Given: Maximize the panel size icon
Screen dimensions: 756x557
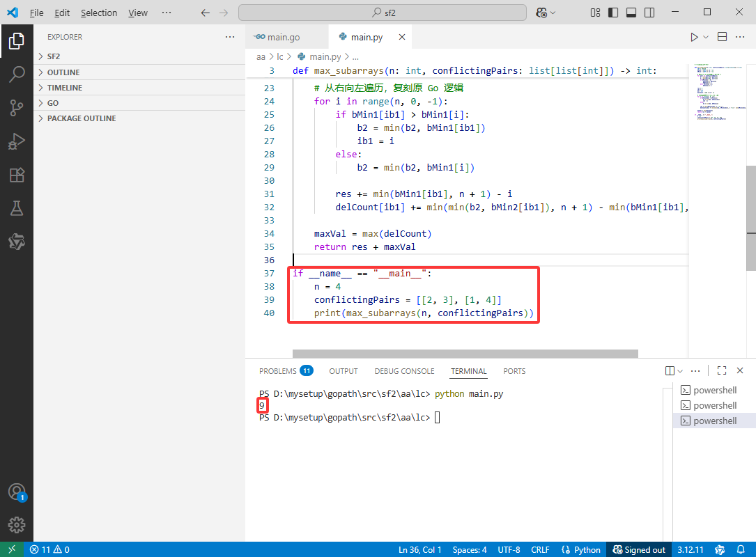Looking at the screenshot, I should click(722, 370).
